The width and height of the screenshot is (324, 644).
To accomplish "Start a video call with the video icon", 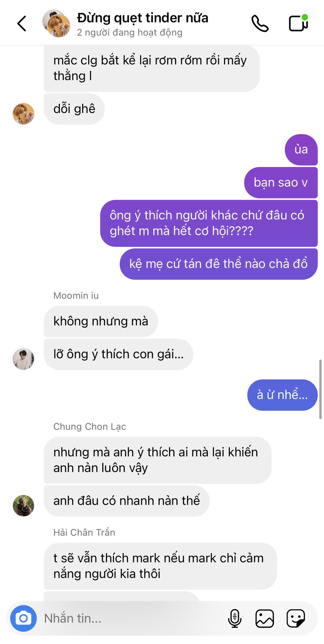I will [x=299, y=23].
